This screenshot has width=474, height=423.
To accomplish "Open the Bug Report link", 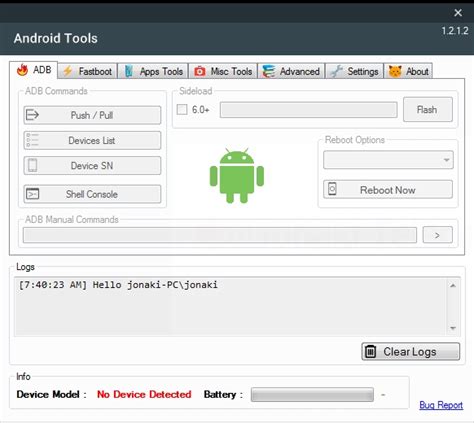I will pos(441,405).
